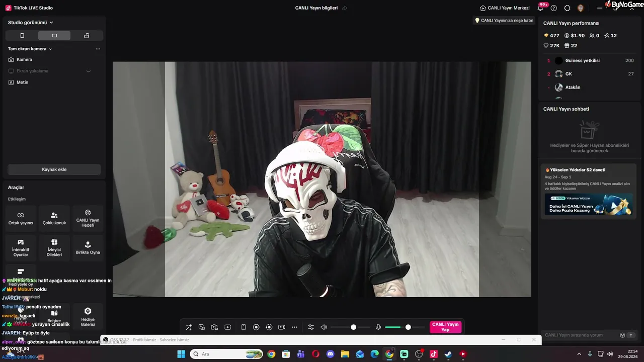Open the Rehber tool
Image resolution: width=644 pixels, height=362 pixels.
[54, 316]
